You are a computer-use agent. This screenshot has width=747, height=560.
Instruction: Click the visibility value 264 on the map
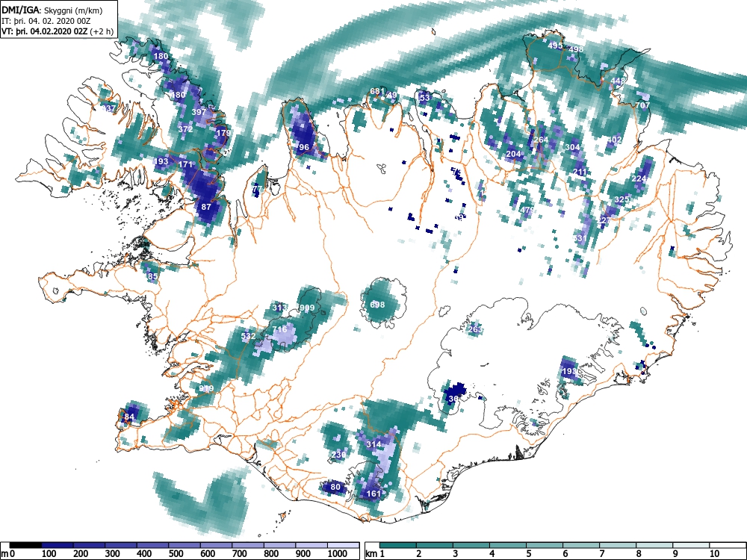click(x=541, y=140)
